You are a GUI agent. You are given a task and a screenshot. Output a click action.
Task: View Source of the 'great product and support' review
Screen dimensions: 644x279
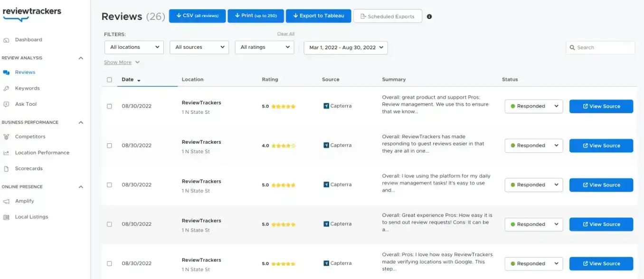(601, 106)
